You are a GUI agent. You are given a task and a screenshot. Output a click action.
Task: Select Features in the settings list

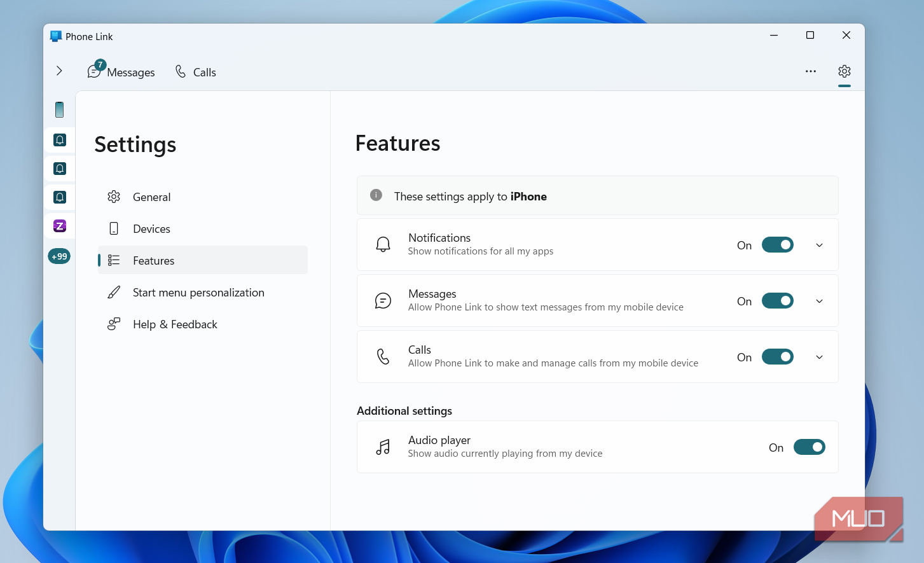[x=203, y=260]
